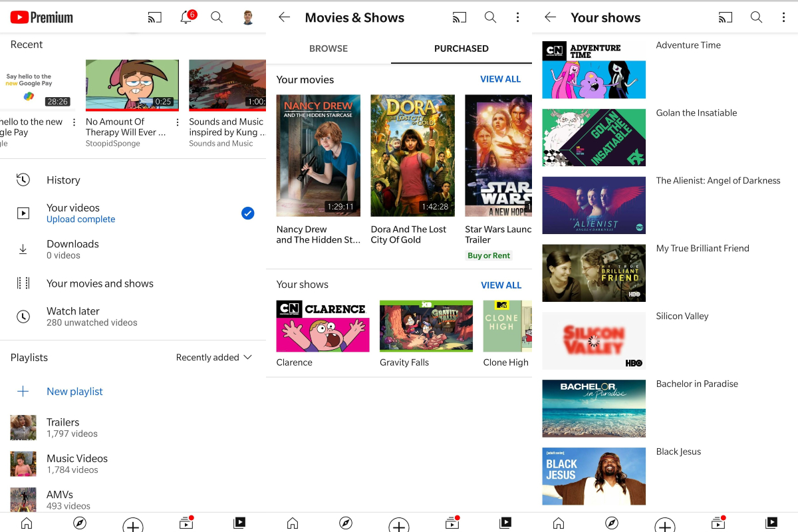This screenshot has height=532, width=798.
Task: Tap Create plus button in Library bottom bar
Action: (x=133, y=525)
